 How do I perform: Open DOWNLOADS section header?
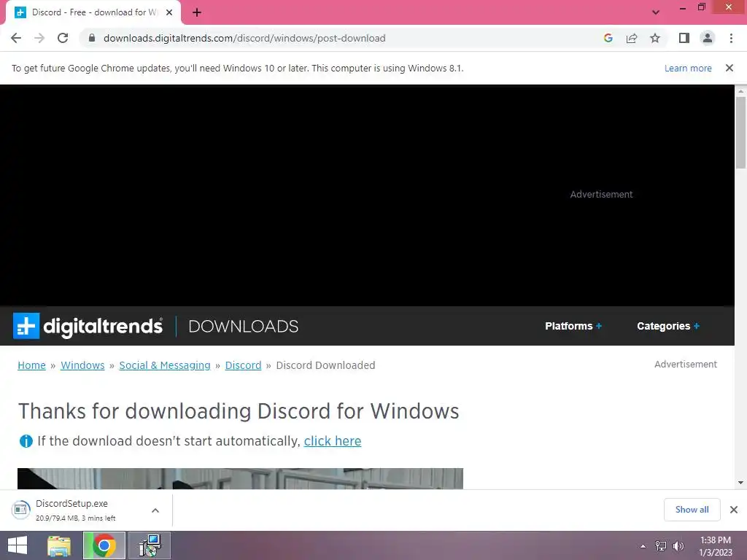[x=244, y=326]
